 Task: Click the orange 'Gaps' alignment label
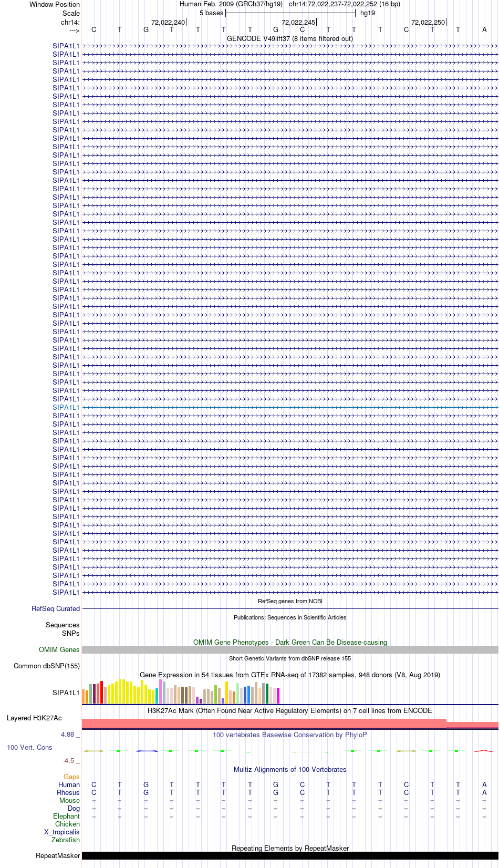[x=71, y=777]
